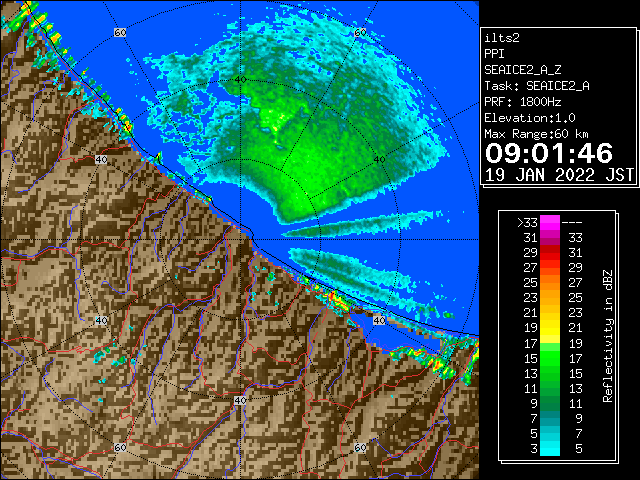Select the date "19 JAN 2022 JST"

pyautogui.click(x=559, y=175)
